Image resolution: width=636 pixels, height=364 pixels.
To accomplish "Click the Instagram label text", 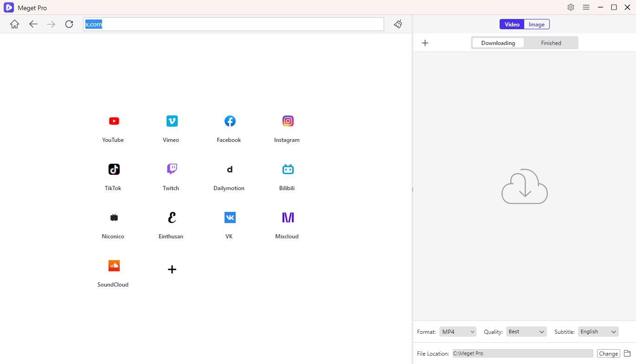I will pos(287,140).
